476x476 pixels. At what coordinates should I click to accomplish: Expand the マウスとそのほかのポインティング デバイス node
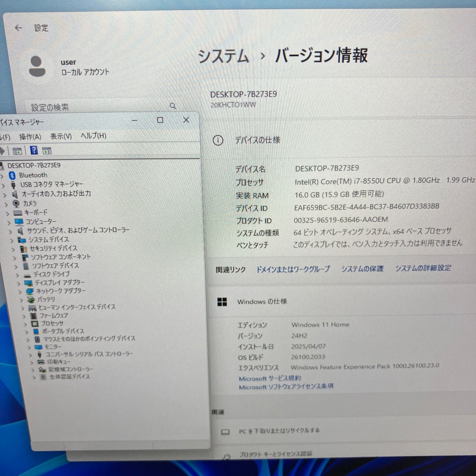click(28, 340)
